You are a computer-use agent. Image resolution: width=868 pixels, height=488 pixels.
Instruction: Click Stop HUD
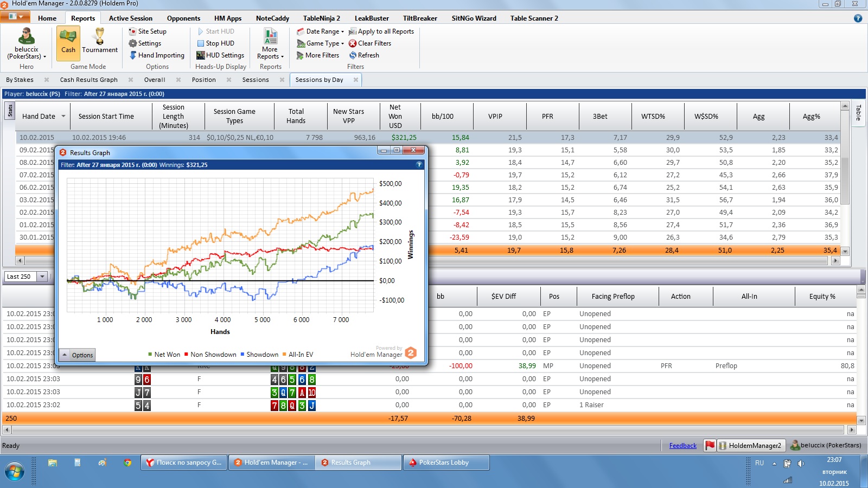(x=215, y=43)
